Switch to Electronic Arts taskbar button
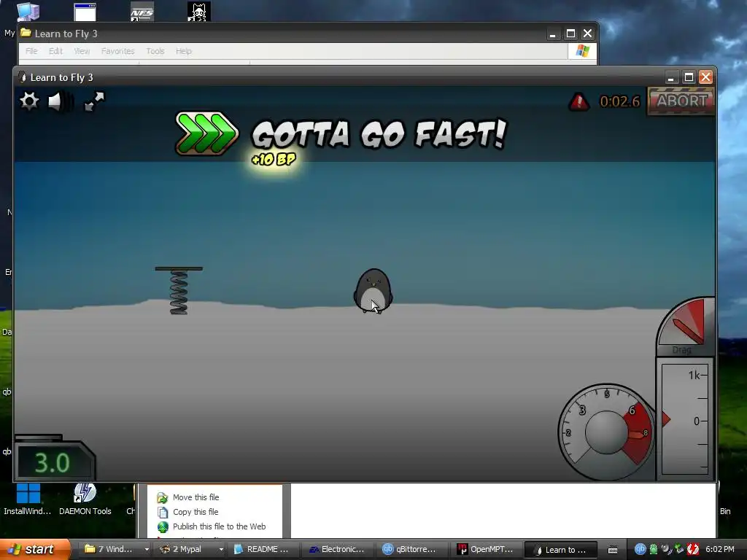 339,549
